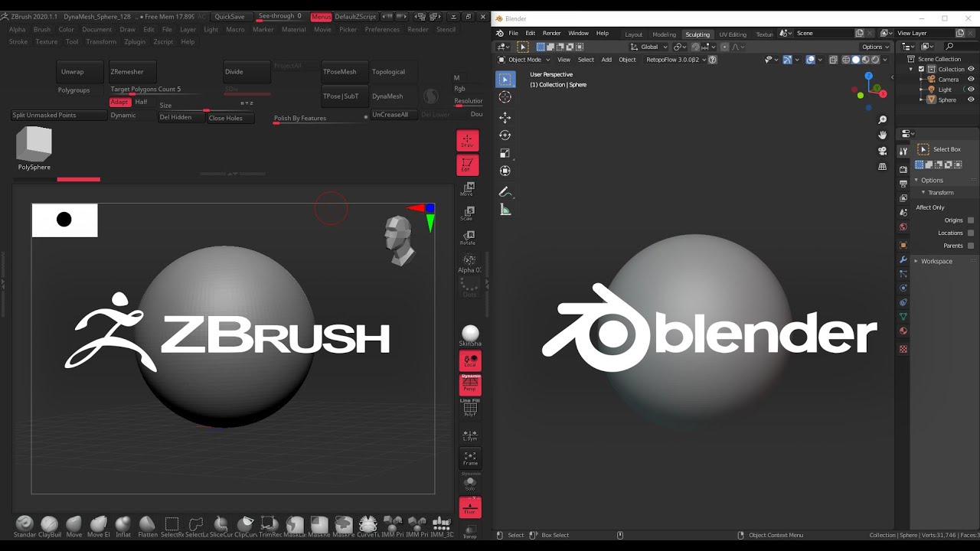Image resolution: width=980 pixels, height=551 pixels.
Task: Collapse the Collection tree in outliner
Action: pos(911,69)
